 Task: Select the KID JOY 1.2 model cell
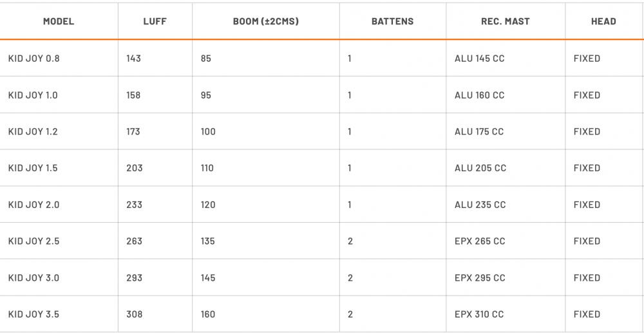[33, 131]
